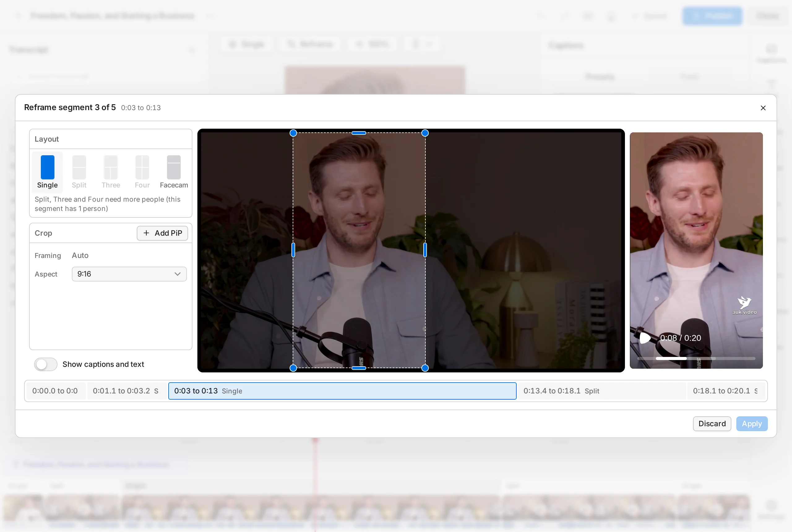Select segment 0:01.1 to 0:03.2

[127, 391]
